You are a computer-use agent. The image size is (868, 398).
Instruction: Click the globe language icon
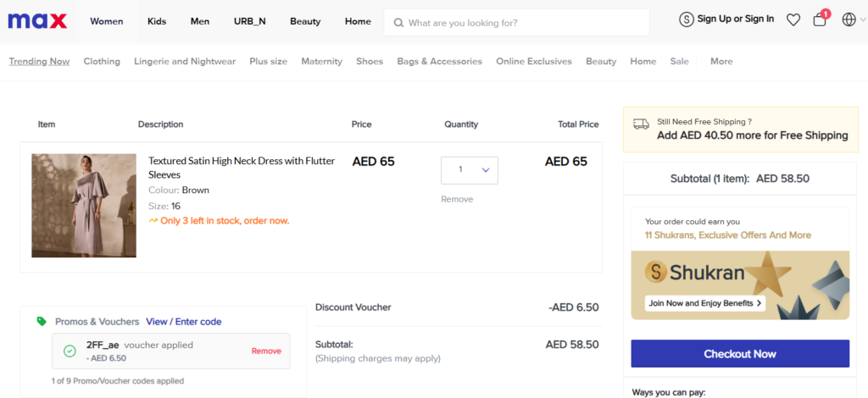(849, 19)
